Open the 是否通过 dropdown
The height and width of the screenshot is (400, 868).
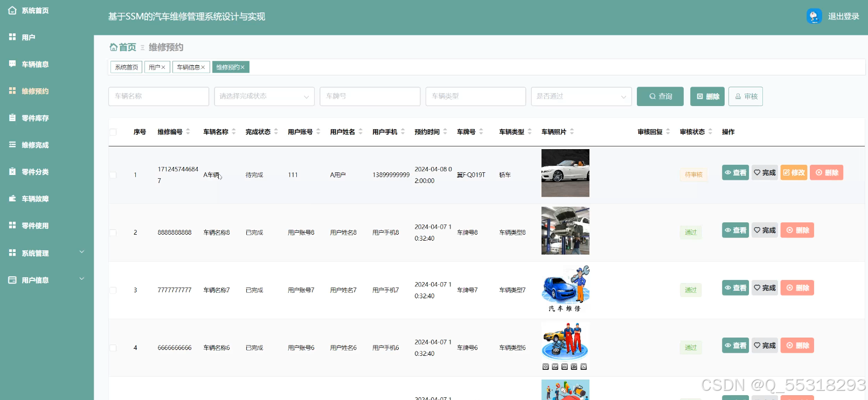[581, 96]
